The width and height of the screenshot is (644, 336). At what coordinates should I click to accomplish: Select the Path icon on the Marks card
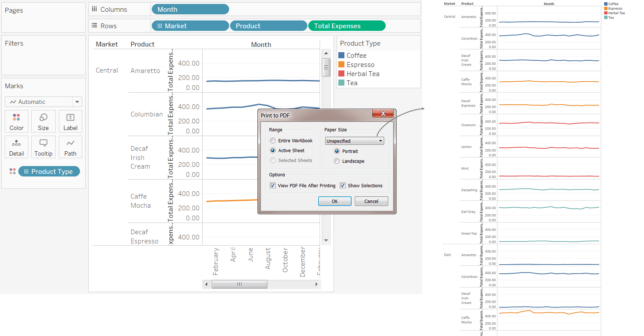(x=70, y=146)
